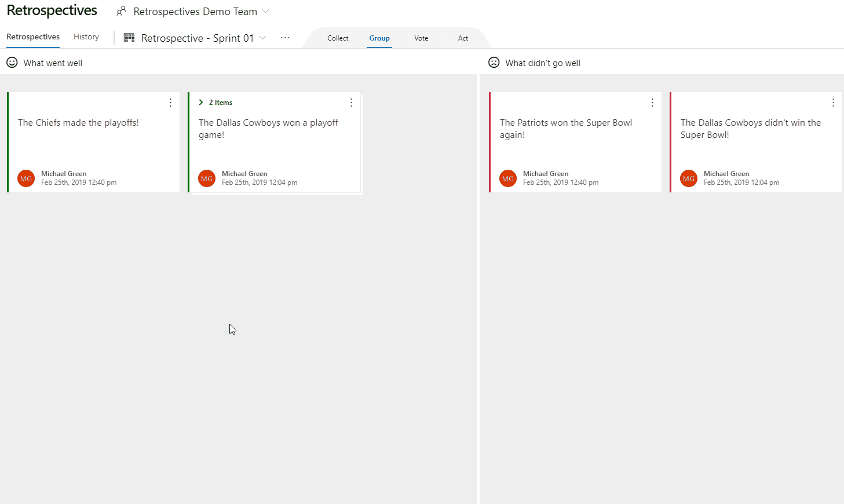This screenshot has width=844, height=504.
Task: Open the ellipsis options next to the board name
Action: 285,37
